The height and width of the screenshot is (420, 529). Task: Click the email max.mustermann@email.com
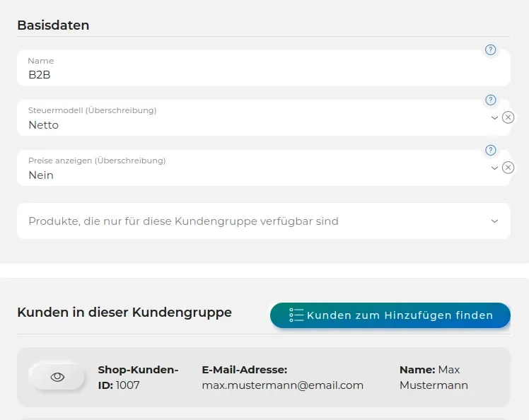tap(282, 385)
